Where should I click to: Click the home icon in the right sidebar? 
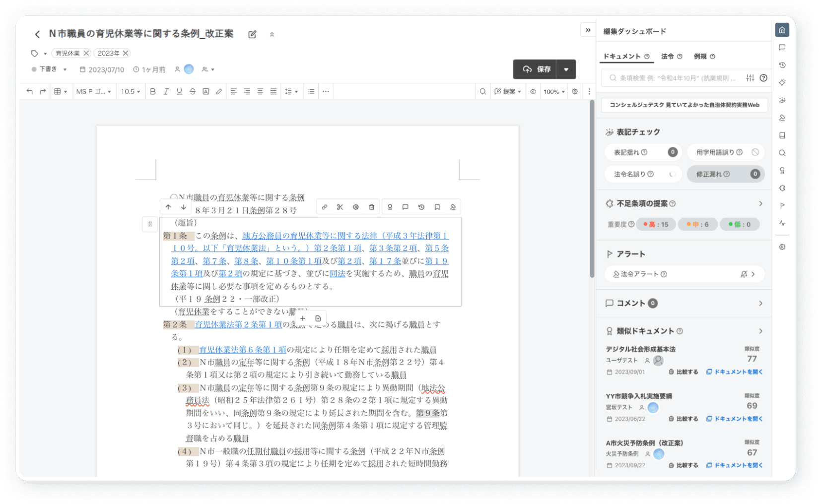(782, 30)
